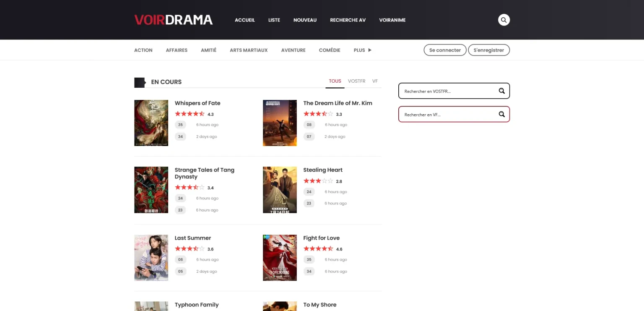Select the TOUS tab
The width and height of the screenshot is (644, 311).
coord(335,81)
